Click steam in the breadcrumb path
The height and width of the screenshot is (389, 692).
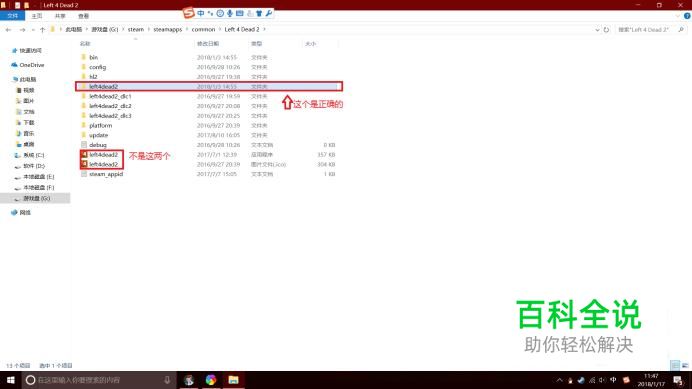click(x=135, y=30)
